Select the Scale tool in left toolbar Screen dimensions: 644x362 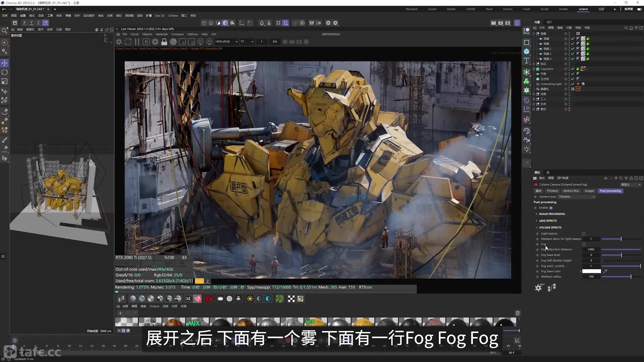pyautogui.click(x=5, y=81)
